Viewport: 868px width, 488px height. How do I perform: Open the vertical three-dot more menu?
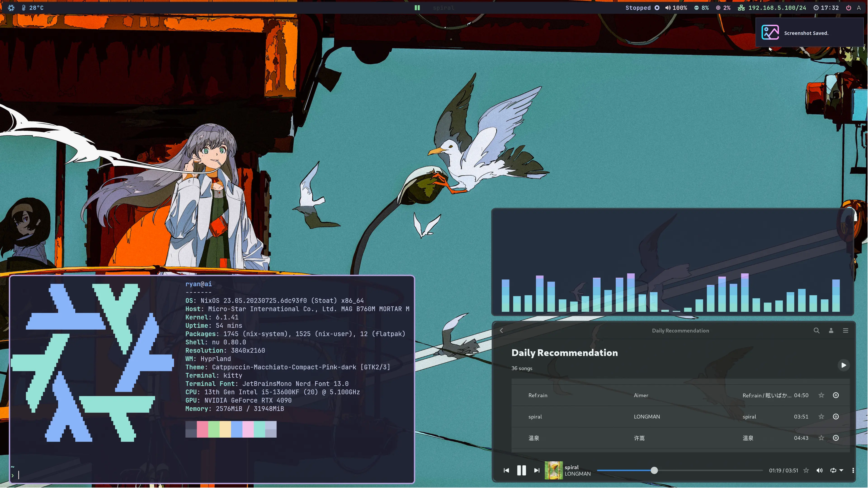pyautogui.click(x=853, y=470)
